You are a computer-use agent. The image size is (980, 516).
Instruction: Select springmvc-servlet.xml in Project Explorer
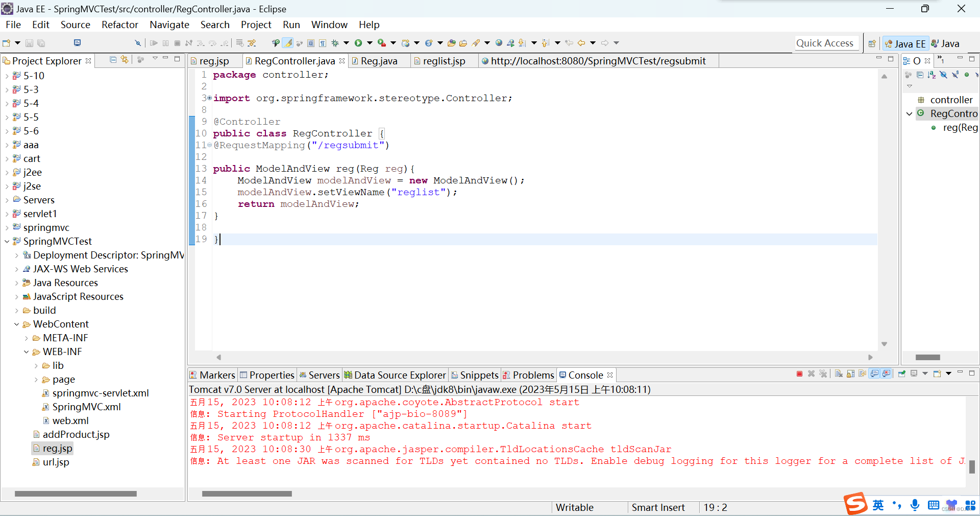click(96, 393)
